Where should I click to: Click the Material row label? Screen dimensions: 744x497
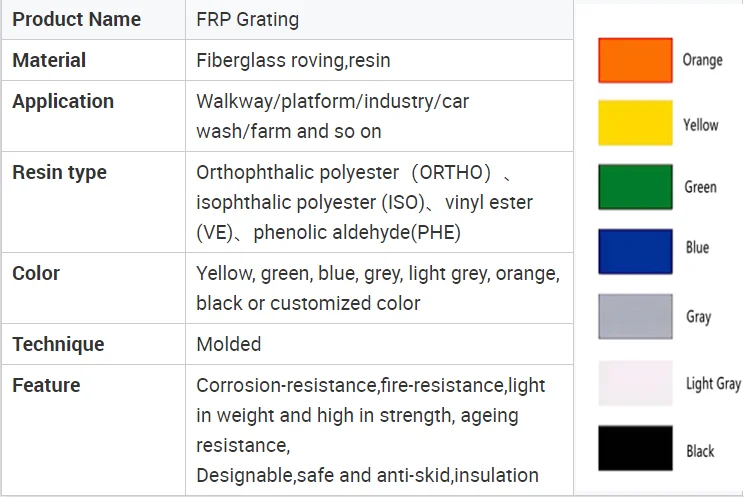tap(48, 60)
